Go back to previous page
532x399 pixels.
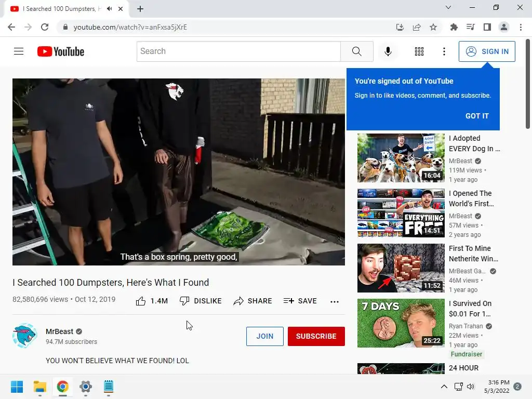(x=11, y=27)
